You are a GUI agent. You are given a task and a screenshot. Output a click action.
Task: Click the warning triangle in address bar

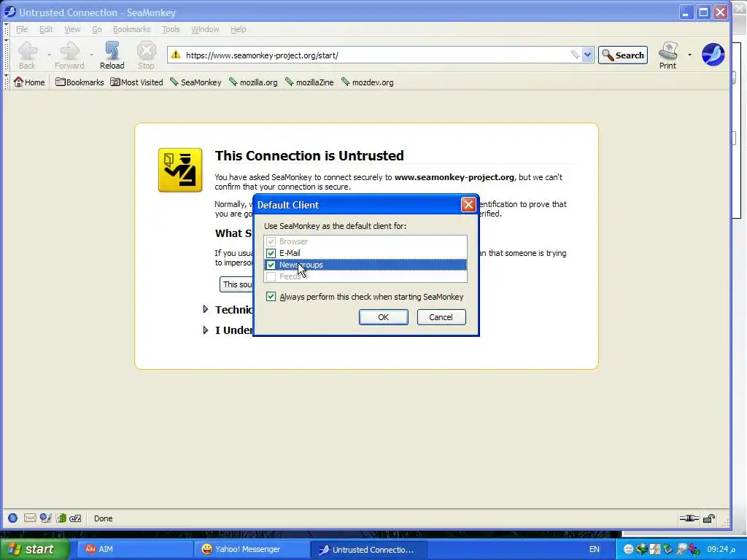coord(176,55)
